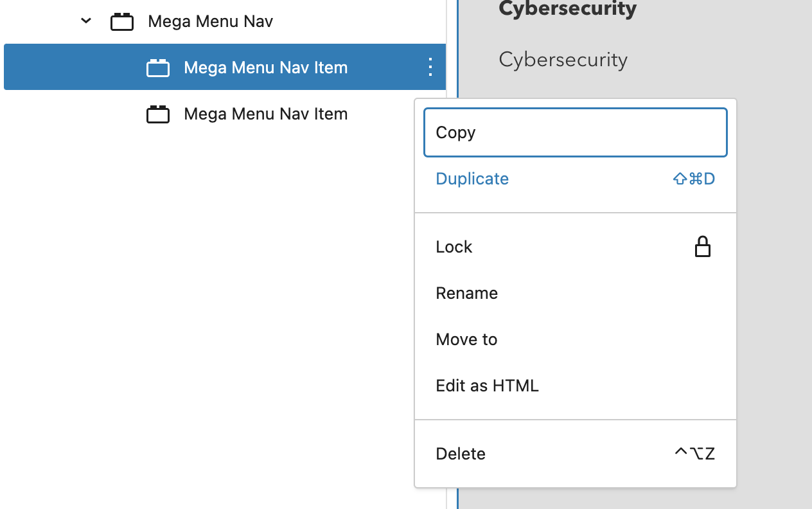Click the selected Mega Menu Nav Item icon
The image size is (812, 509).
click(x=158, y=67)
